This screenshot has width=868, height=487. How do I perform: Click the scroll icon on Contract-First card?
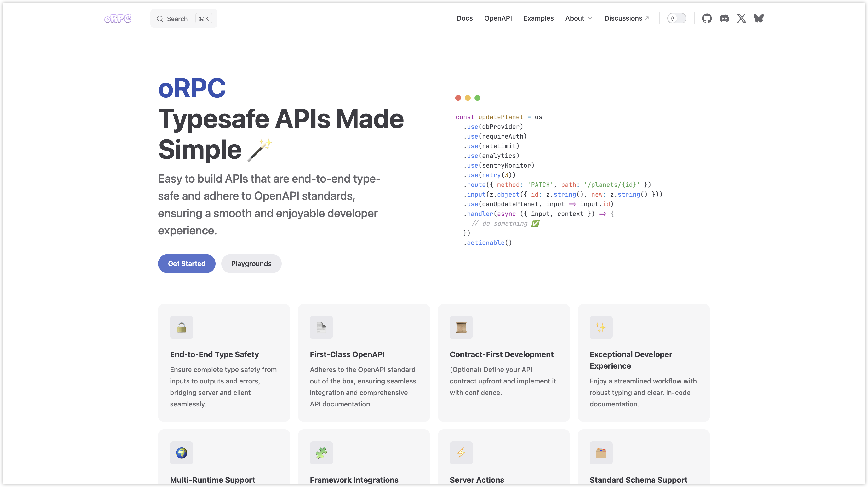click(461, 327)
